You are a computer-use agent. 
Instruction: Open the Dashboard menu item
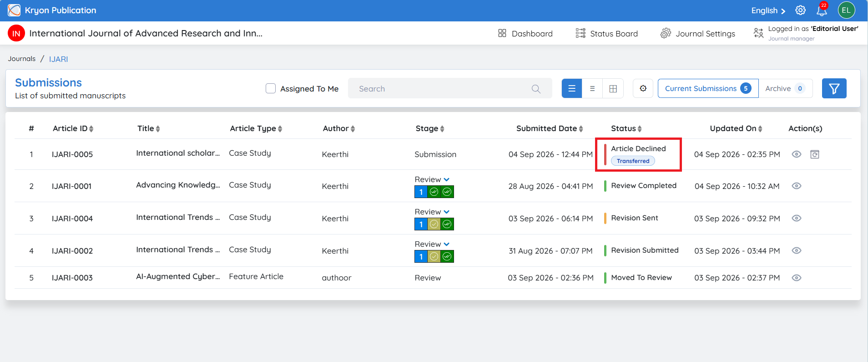(525, 33)
